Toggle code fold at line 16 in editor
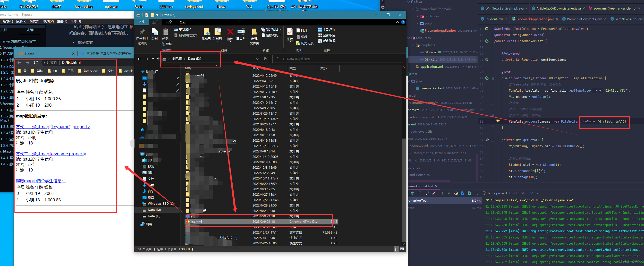The image size is (644, 266). (493, 29)
